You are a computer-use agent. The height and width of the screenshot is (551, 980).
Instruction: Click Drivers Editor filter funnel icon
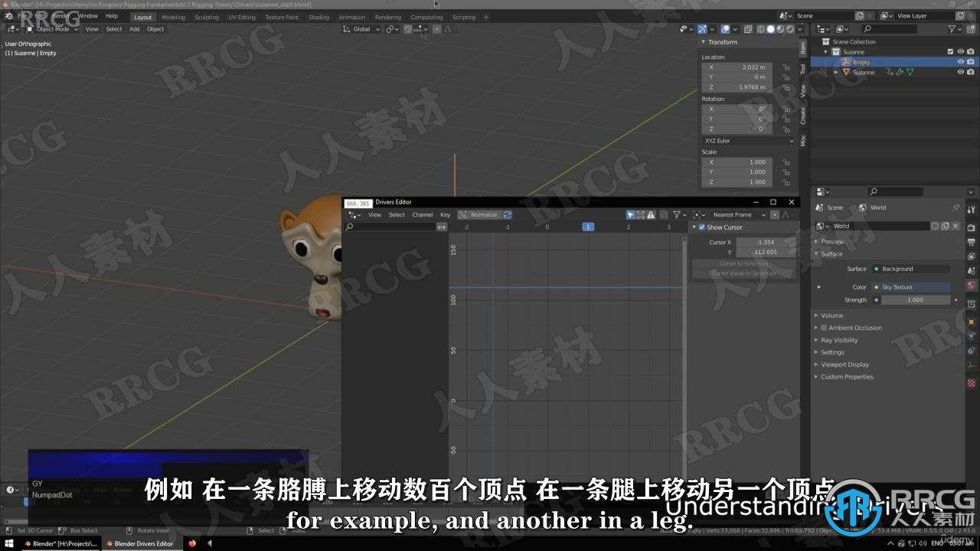point(677,215)
